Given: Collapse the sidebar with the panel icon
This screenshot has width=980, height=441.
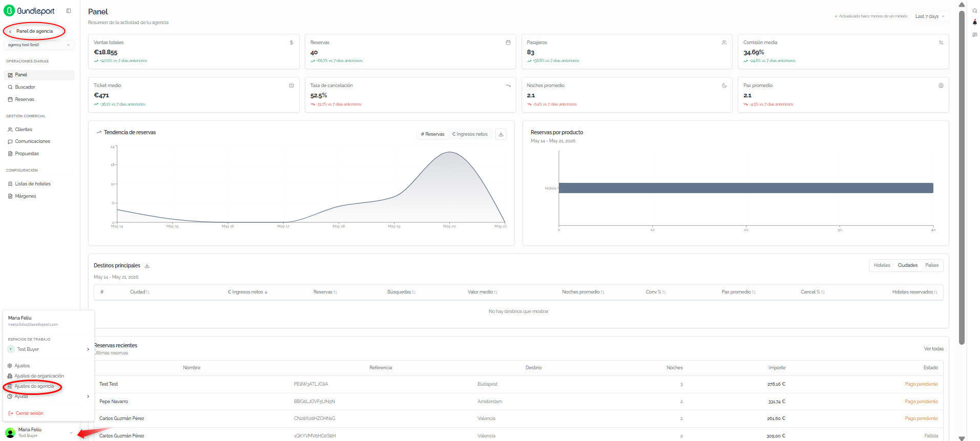Looking at the screenshot, I should click(69, 11).
